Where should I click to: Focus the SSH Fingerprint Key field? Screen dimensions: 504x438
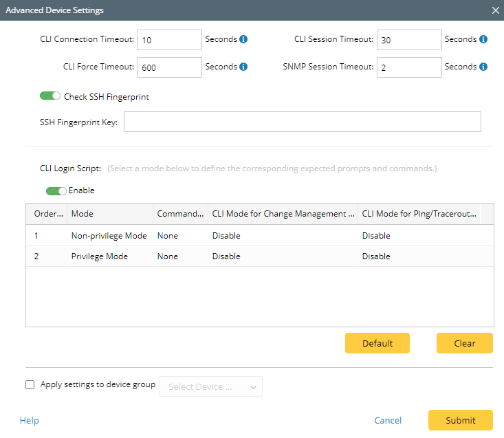(x=302, y=122)
